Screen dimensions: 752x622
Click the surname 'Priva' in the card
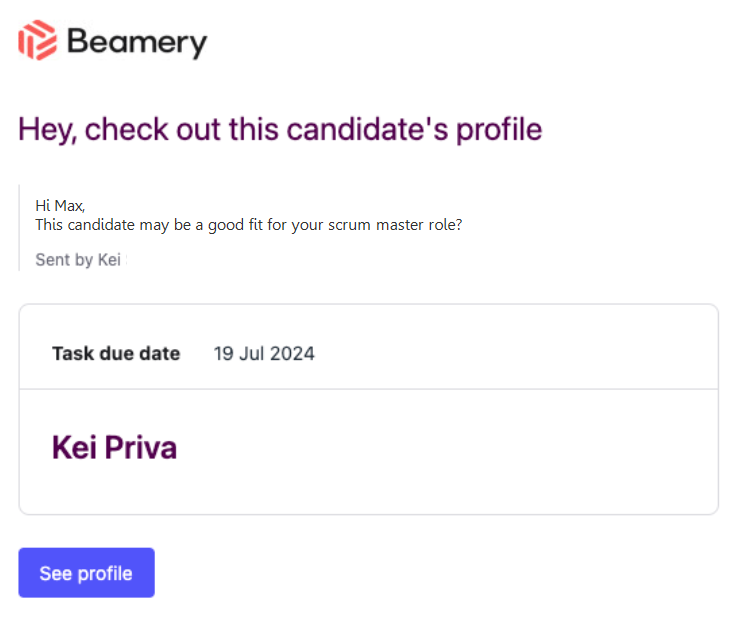tap(141, 447)
